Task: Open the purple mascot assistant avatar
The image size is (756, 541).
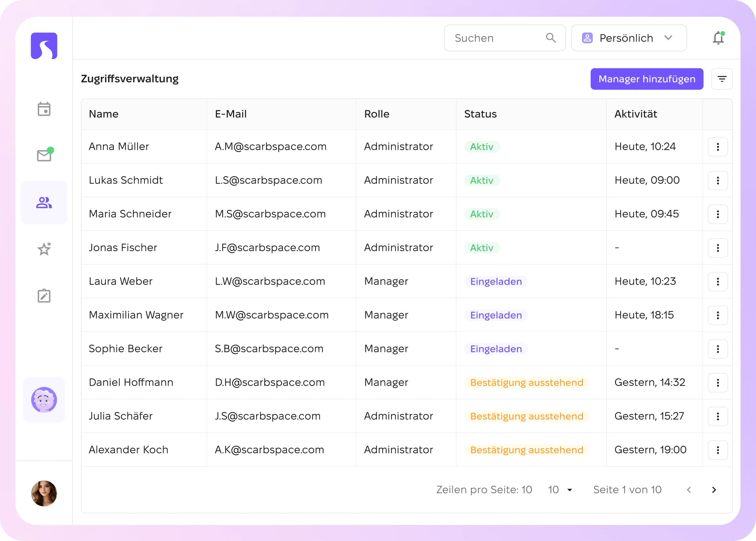Action: (x=44, y=399)
